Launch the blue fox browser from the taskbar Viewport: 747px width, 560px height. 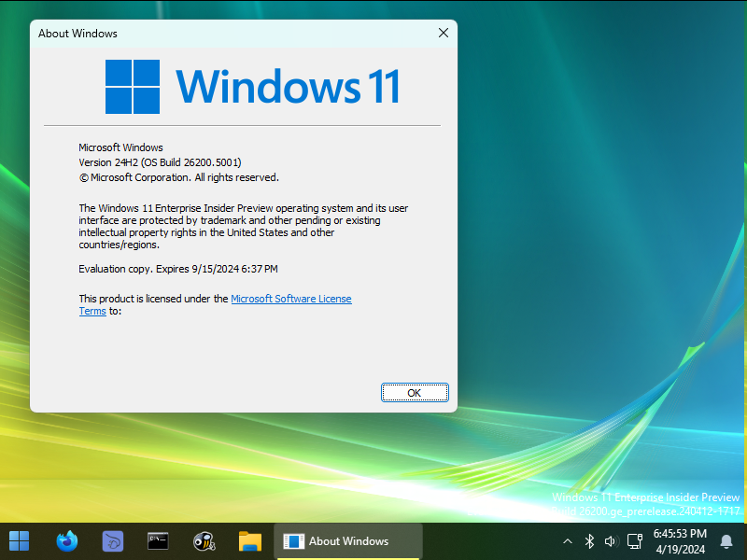tap(66, 541)
